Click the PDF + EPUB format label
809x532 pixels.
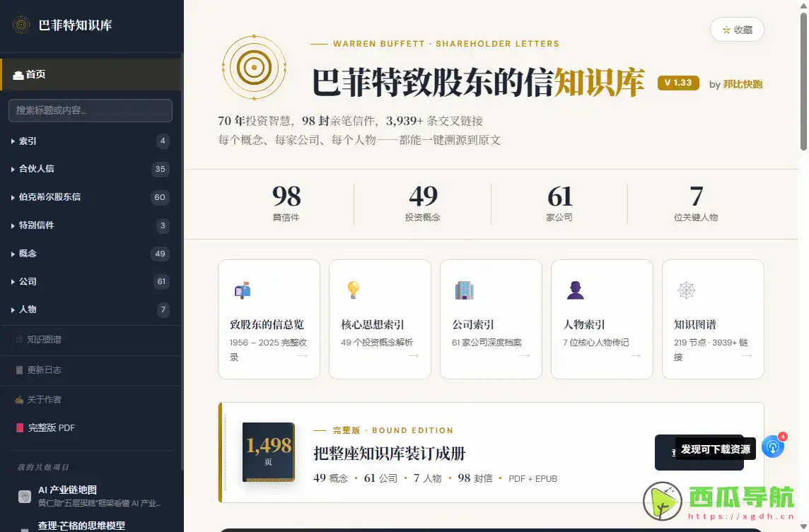click(533, 479)
